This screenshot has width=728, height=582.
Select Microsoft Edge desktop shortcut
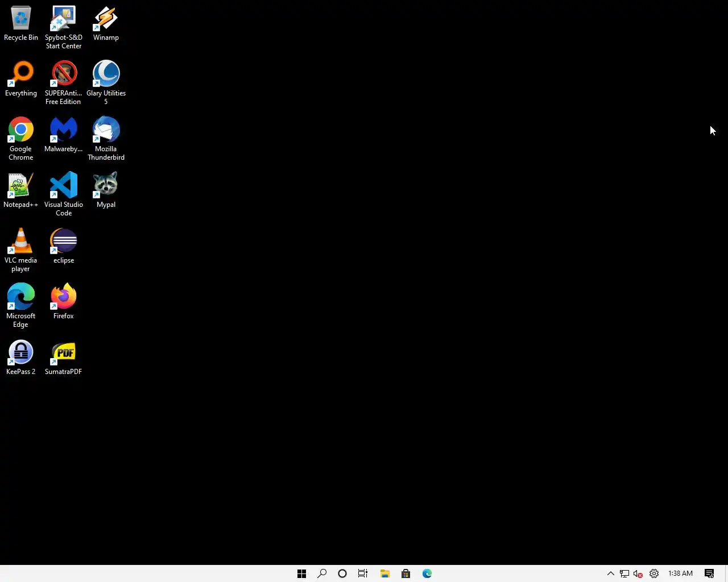pos(21,306)
